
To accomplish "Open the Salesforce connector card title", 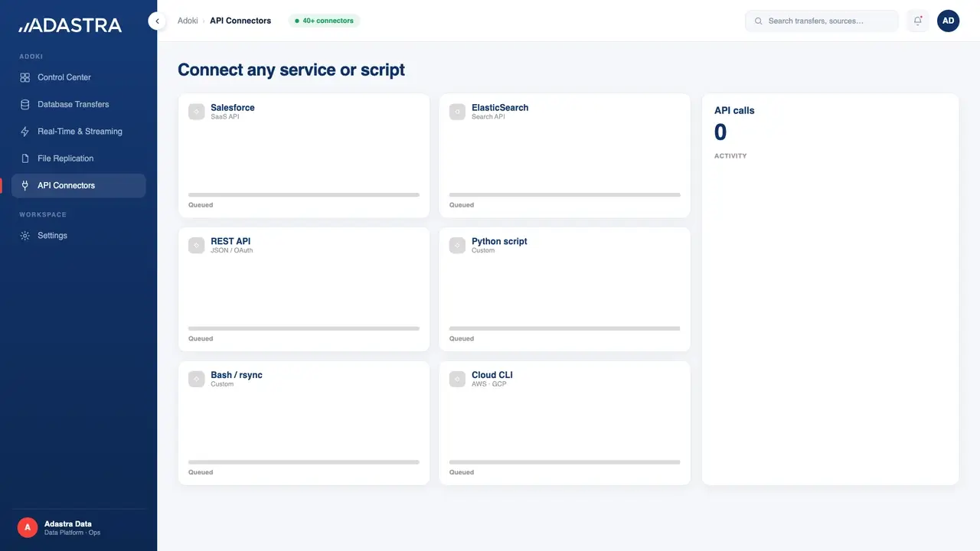I will pos(233,108).
